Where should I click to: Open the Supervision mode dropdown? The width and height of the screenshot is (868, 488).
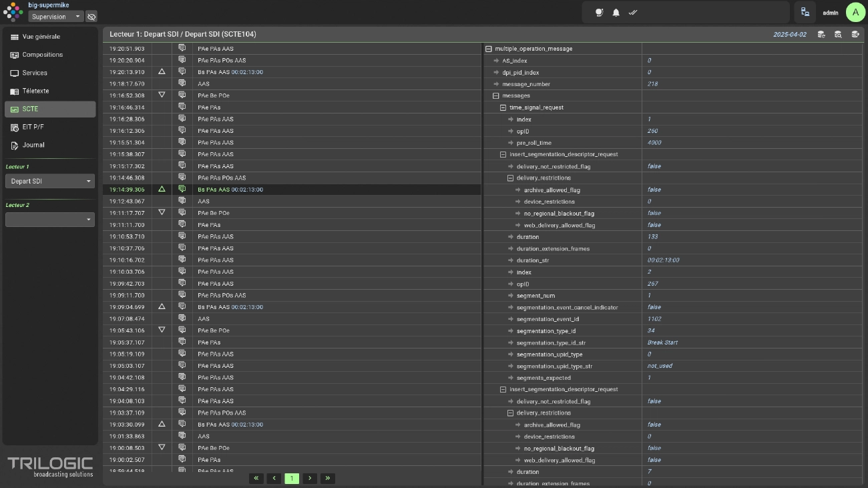(x=56, y=17)
